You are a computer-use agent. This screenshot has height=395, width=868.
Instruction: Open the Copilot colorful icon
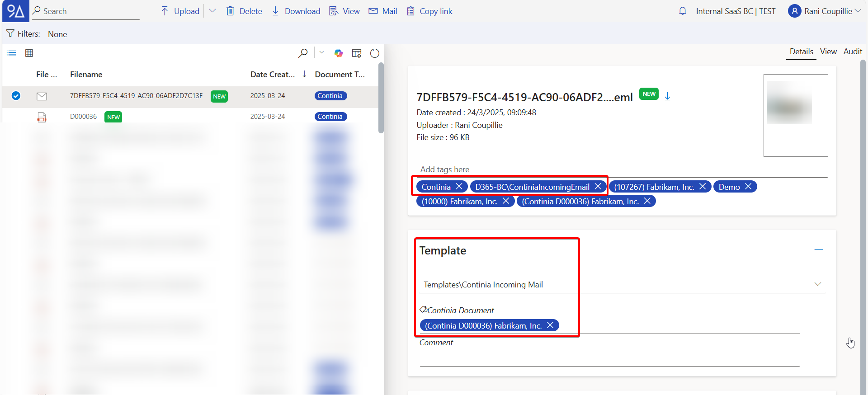pos(339,53)
